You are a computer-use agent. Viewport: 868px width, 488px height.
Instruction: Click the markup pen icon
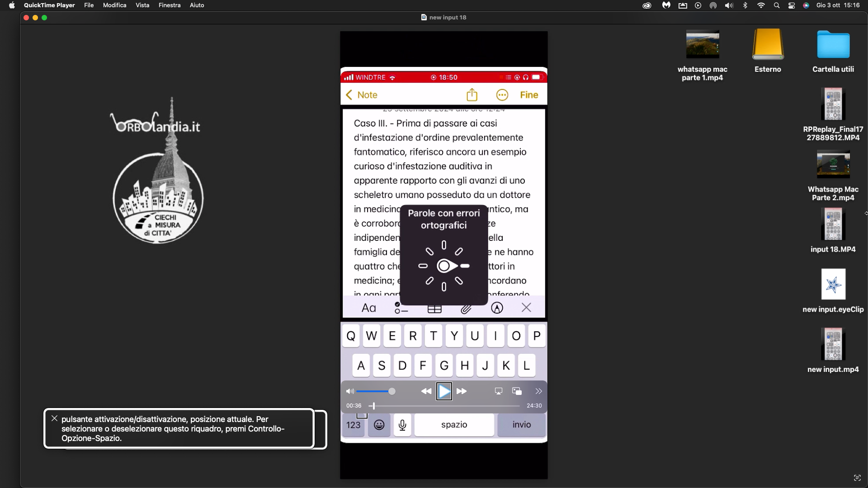click(x=497, y=308)
